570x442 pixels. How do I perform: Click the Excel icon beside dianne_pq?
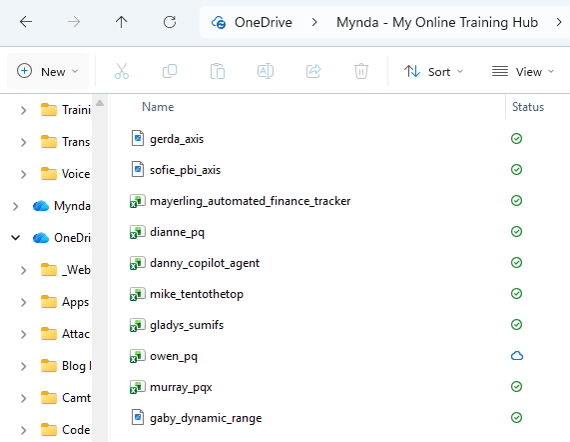click(x=138, y=232)
